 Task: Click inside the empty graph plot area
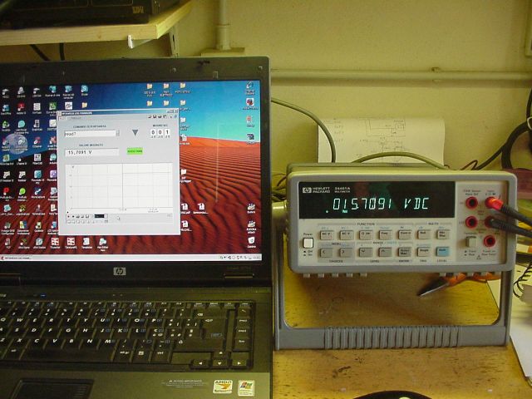(x=121, y=186)
